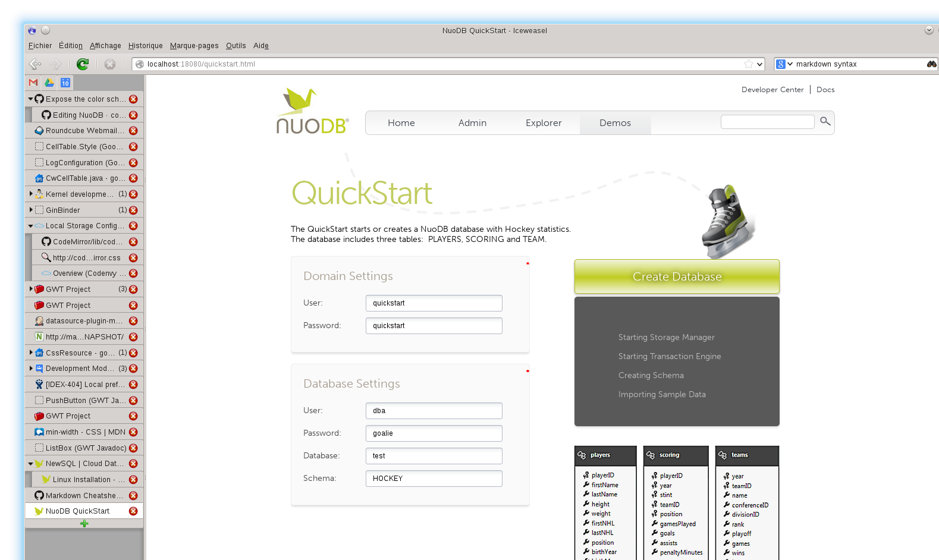Open the URL history dropdown arrow
Screen dimensions: 939x560
(x=759, y=64)
